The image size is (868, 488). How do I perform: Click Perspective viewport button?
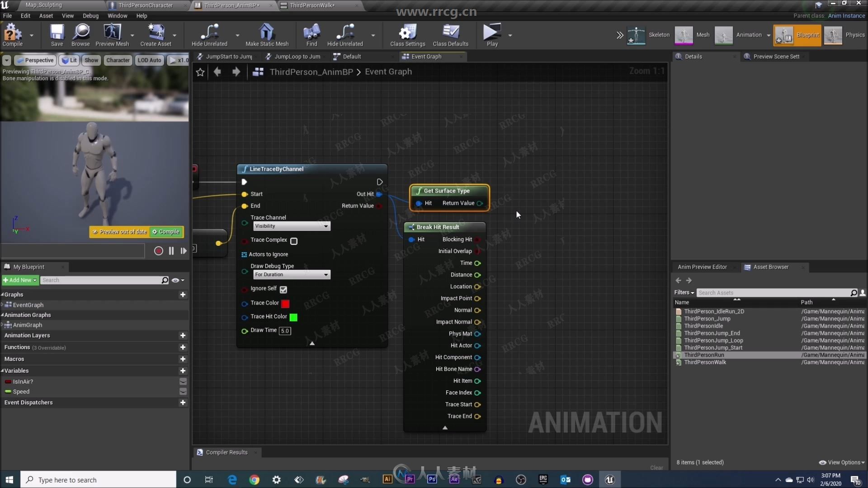pyautogui.click(x=35, y=60)
